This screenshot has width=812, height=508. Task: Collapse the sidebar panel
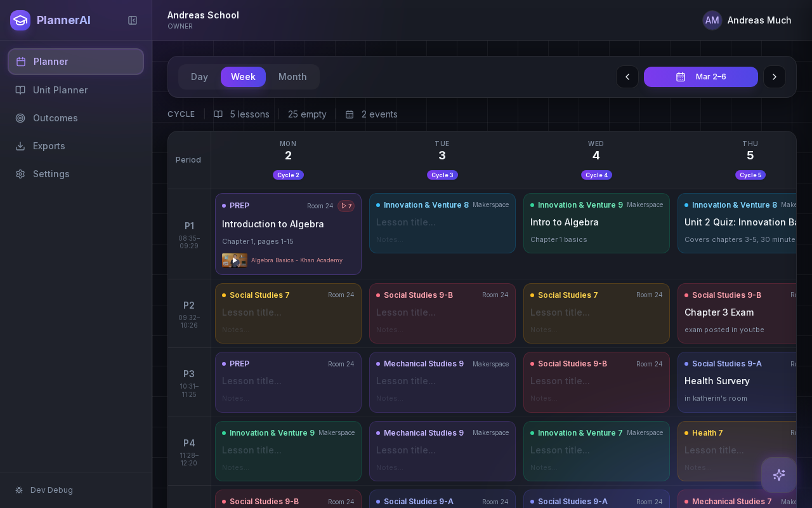click(x=133, y=20)
